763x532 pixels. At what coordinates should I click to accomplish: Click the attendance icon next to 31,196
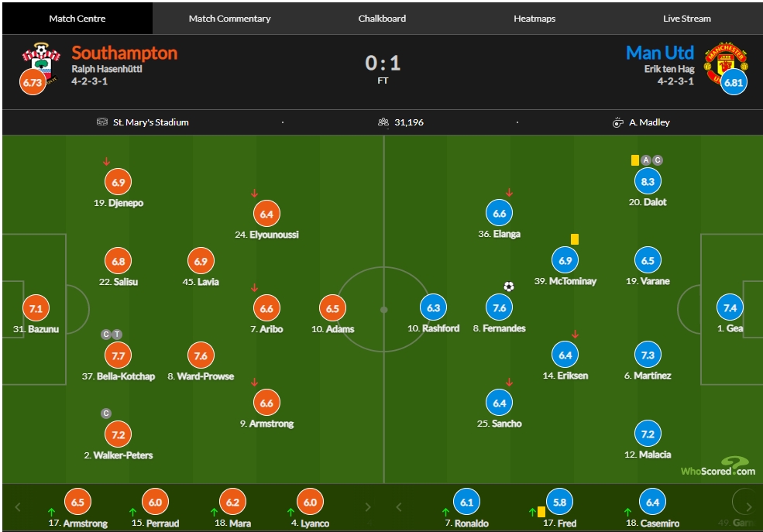(383, 122)
